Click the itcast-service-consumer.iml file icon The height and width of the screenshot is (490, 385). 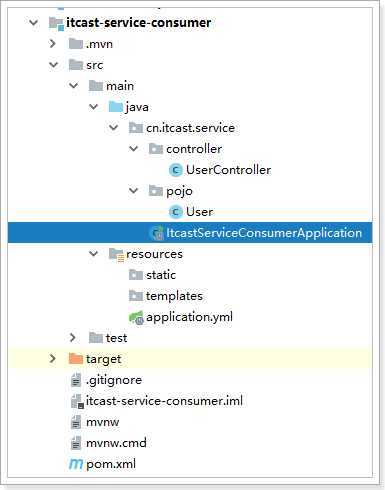point(77,401)
